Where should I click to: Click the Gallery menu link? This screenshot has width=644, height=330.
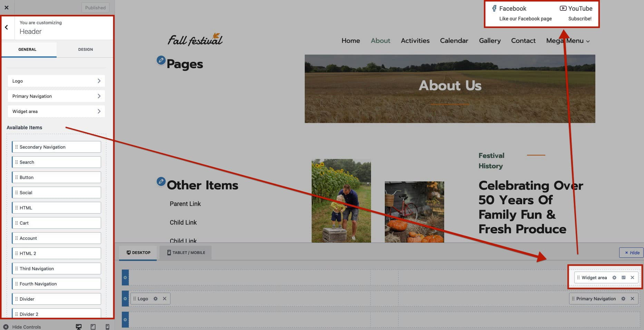(x=490, y=41)
